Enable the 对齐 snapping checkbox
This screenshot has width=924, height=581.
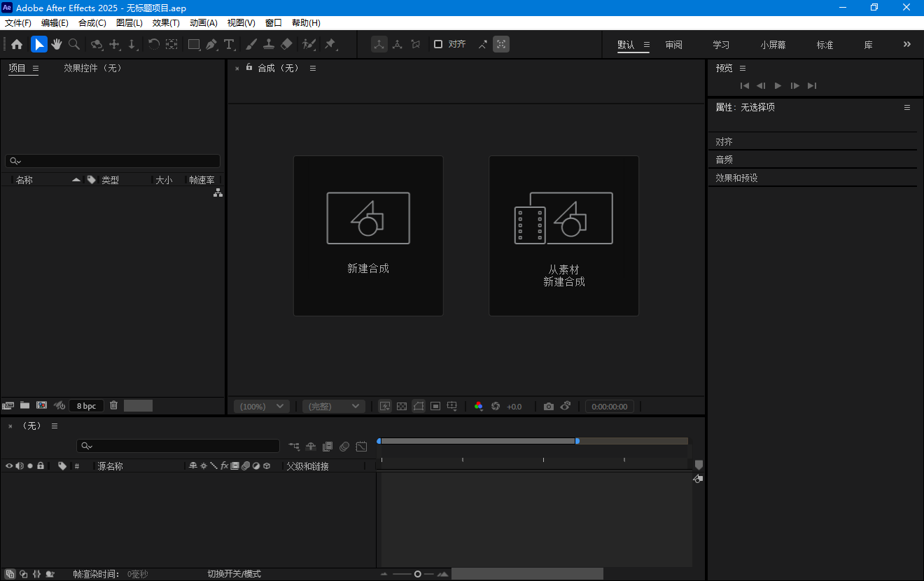click(x=439, y=43)
